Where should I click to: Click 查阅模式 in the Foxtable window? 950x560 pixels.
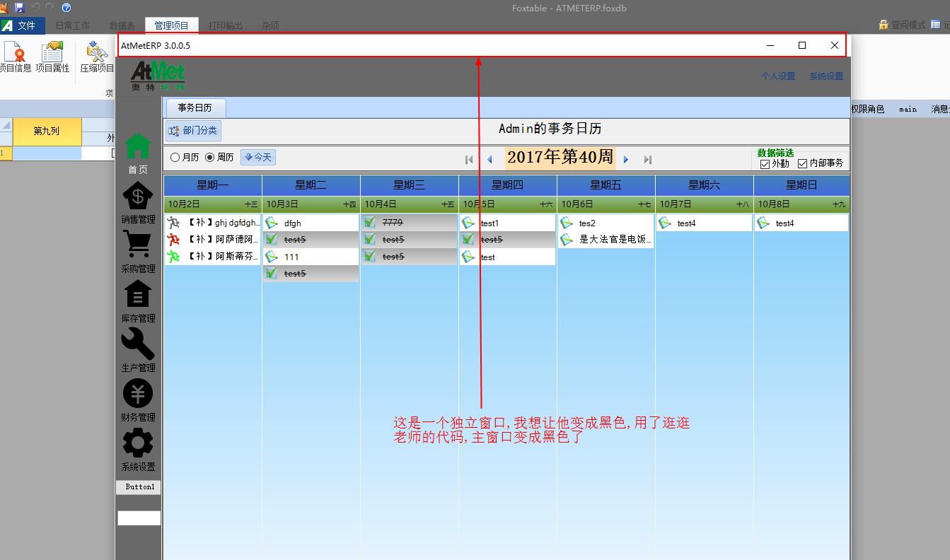[x=902, y=25]
